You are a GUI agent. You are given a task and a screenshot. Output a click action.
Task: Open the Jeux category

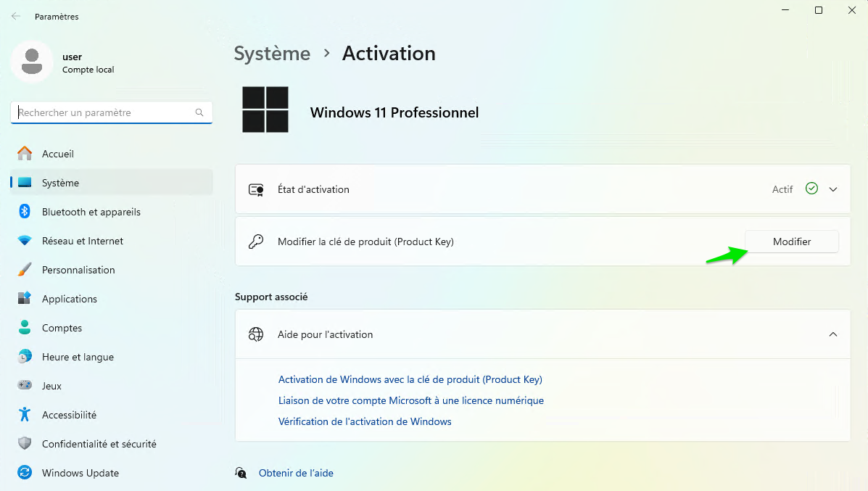point(111,386)
